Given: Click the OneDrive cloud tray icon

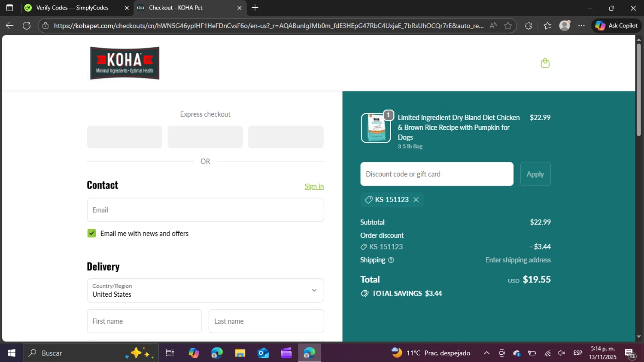Looking at the screenshot, I should (517, 353).
